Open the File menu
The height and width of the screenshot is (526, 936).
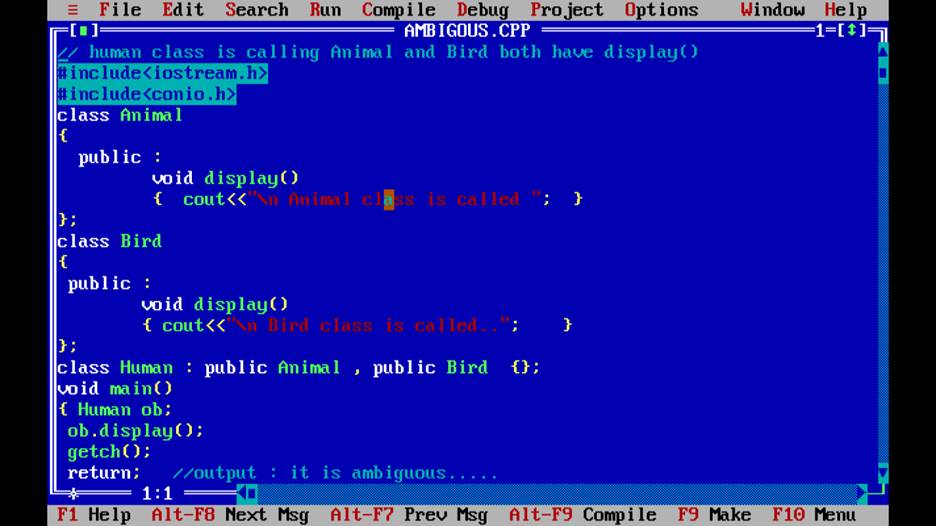tap(120, 10)
